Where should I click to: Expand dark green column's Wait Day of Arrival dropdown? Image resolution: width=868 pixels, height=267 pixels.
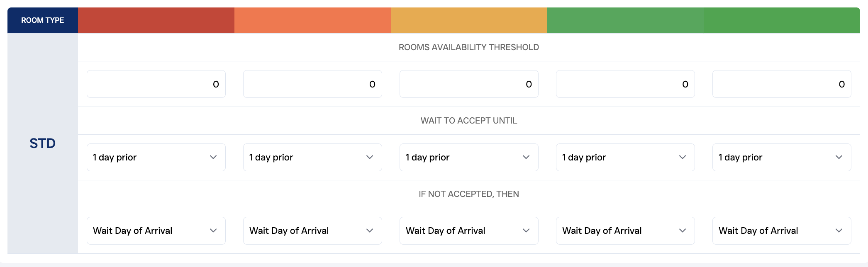782,231
